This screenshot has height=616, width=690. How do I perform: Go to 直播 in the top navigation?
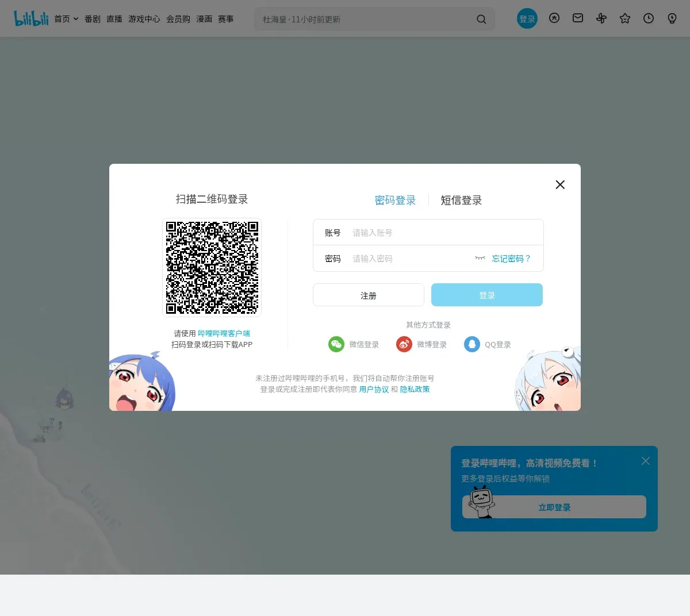[114, 19]
